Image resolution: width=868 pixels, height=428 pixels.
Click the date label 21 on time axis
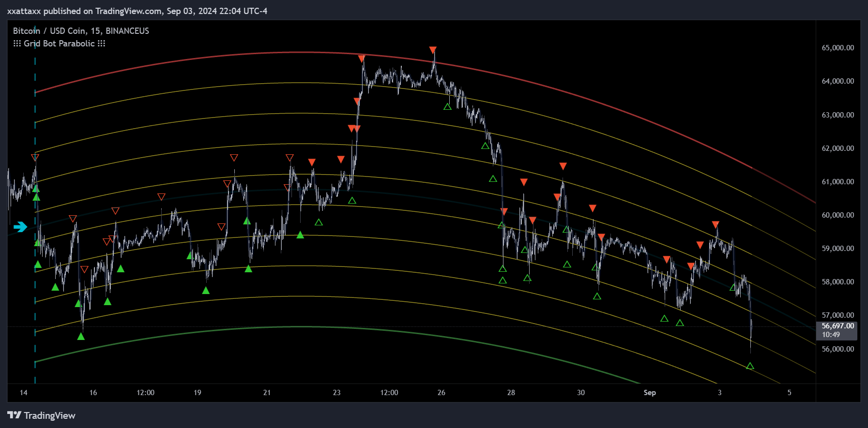267,393
